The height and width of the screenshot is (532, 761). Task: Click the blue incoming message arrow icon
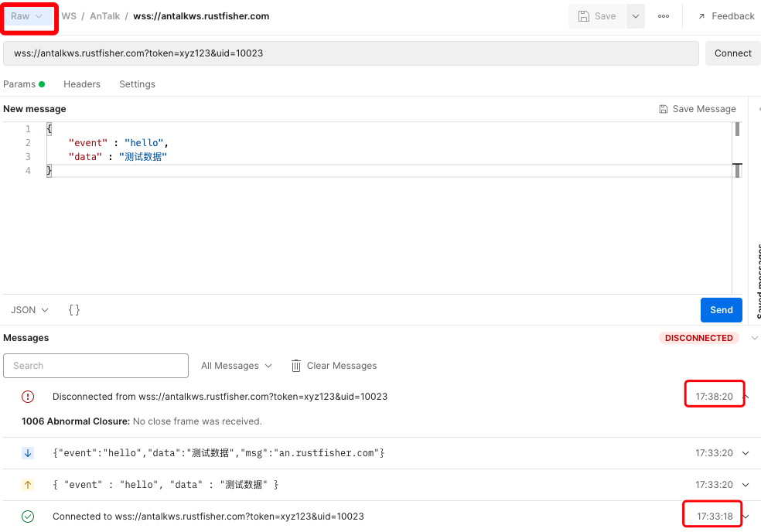28,452
